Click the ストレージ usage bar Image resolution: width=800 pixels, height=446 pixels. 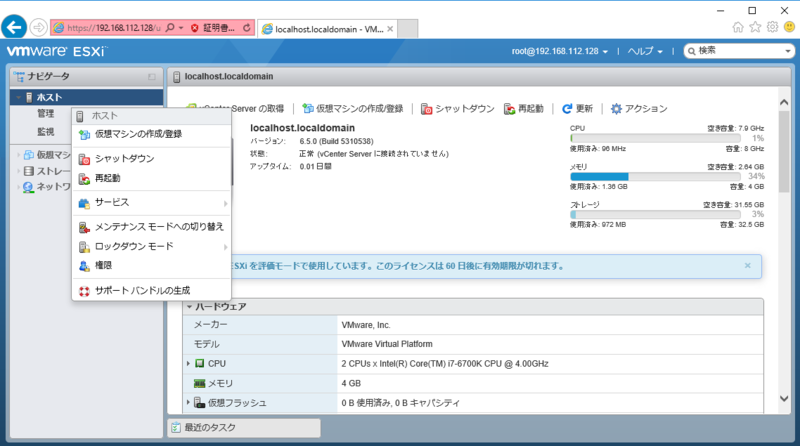tap(655, 214)
